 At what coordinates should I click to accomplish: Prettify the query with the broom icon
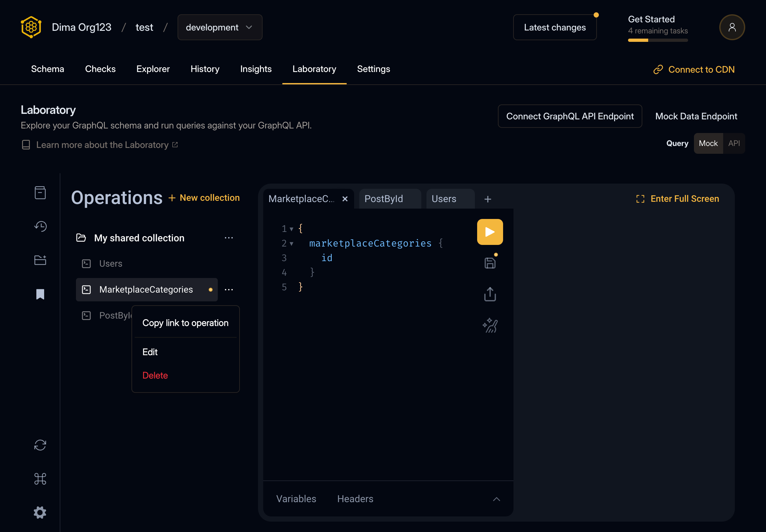coord(489,325)
